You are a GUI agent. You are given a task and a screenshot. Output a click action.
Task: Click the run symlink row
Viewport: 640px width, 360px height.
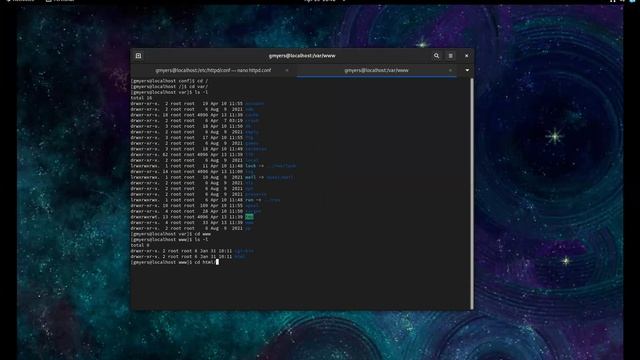point(206,200)
